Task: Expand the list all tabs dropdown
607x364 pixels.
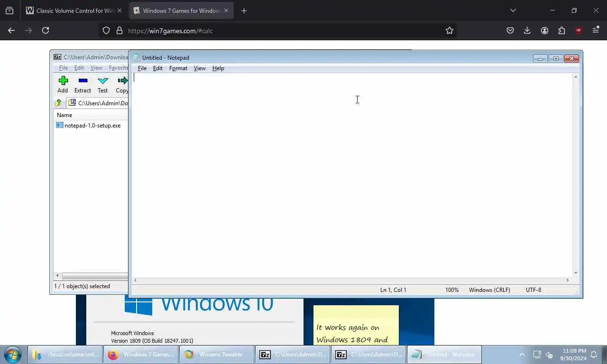Action: 513,10
